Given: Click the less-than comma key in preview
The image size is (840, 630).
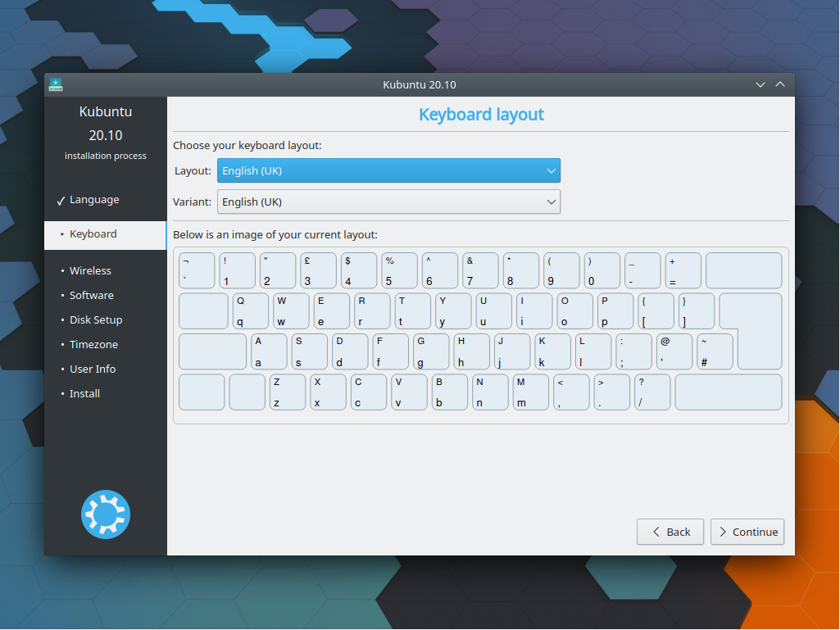Looking at the screenshot, I should coord(571,392).
